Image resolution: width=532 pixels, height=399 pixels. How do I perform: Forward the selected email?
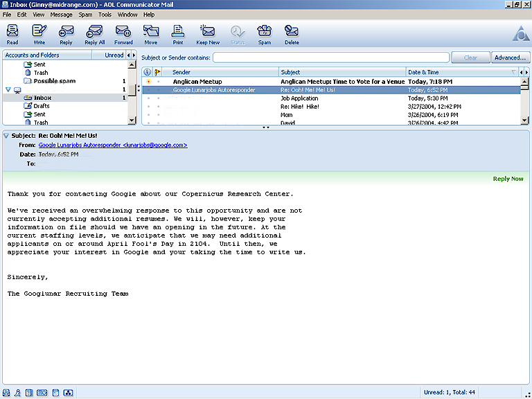[x=123, y=33]
